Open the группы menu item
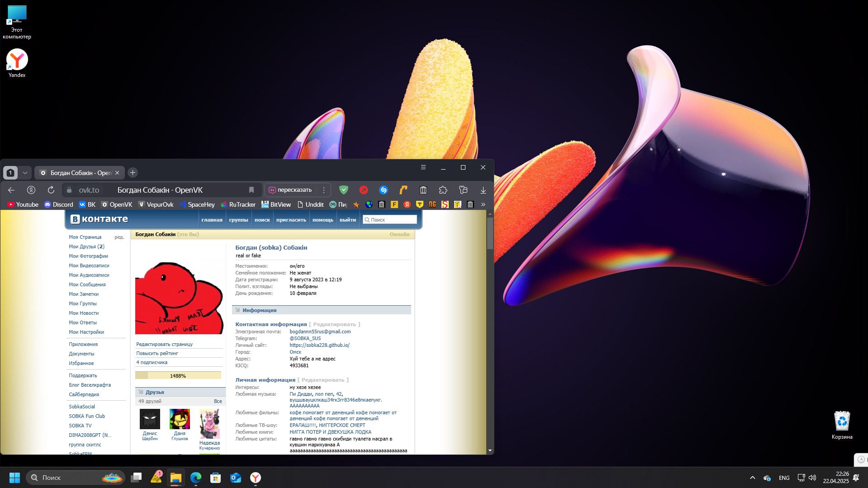The image size is (868, 488). [238, 220]
